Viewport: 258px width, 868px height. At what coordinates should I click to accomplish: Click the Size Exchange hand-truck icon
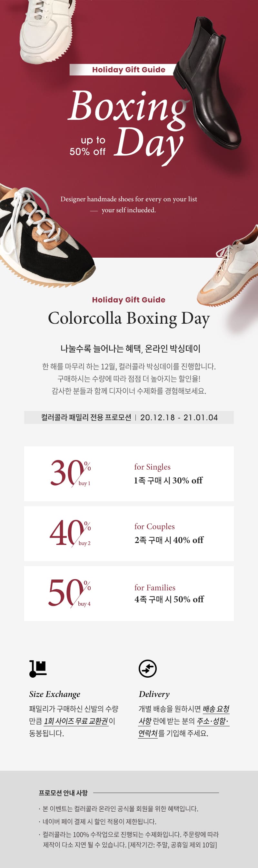[38, 669]
